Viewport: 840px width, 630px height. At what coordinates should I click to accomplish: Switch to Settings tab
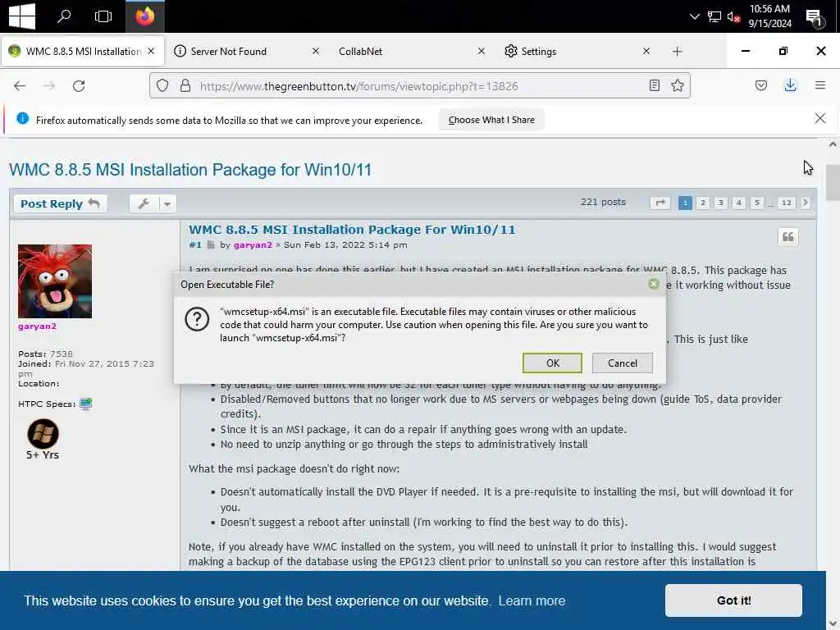[538, 52]
